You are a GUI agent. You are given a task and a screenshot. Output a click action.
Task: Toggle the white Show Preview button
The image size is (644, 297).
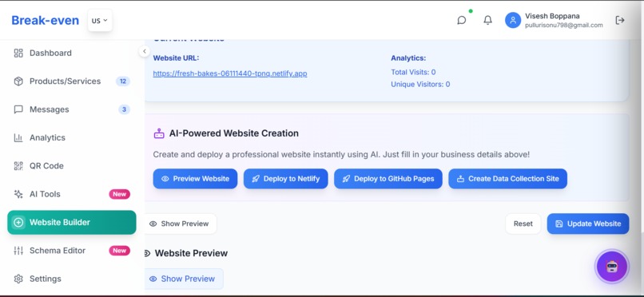[181, 224]
